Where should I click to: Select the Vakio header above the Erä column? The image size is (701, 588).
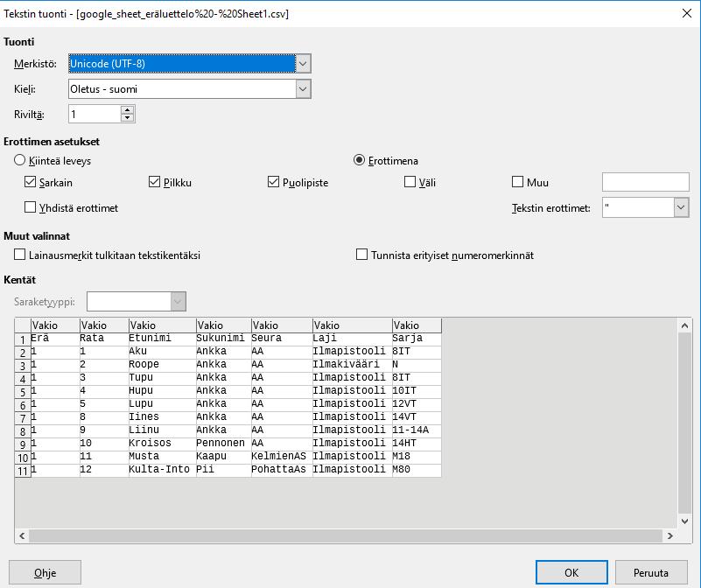[x=55, y=325]
